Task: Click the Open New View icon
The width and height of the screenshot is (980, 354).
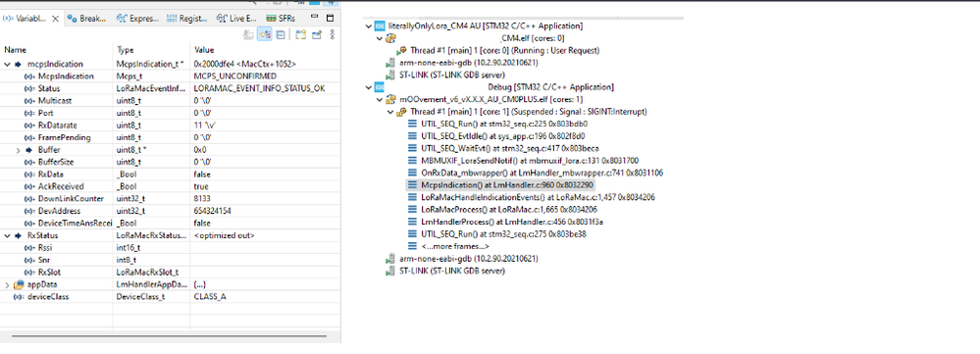Action: 300,35
